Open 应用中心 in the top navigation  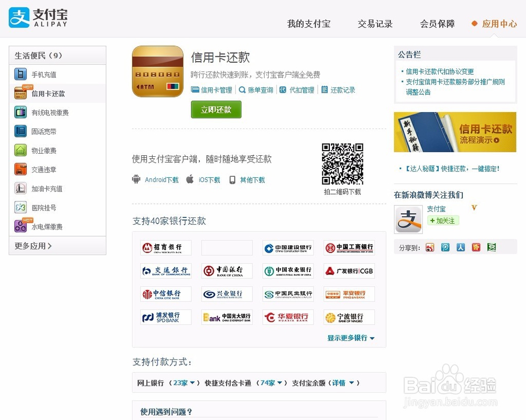499,24
